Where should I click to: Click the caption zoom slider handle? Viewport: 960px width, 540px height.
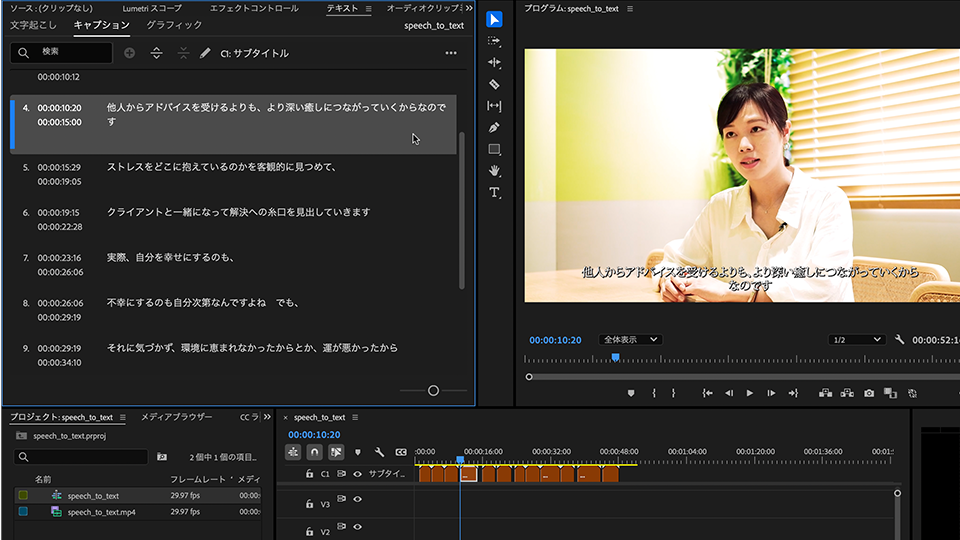pyautogui.click(x=433, y=391)
